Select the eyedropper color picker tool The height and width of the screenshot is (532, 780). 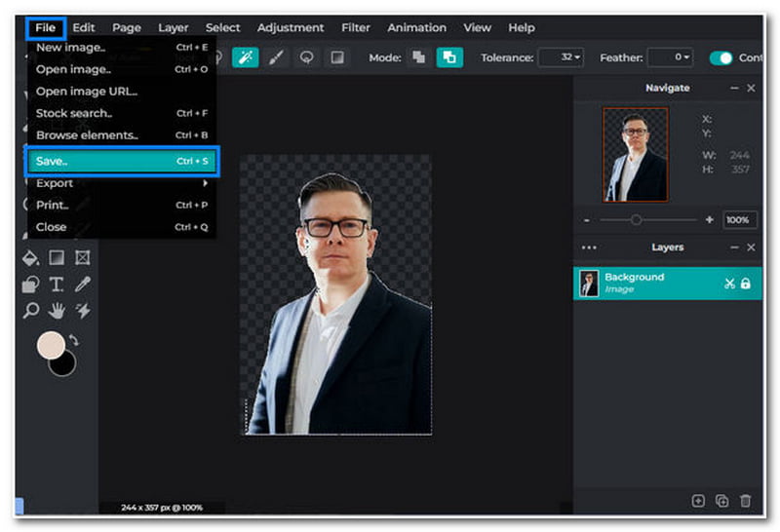coord(83,285)
